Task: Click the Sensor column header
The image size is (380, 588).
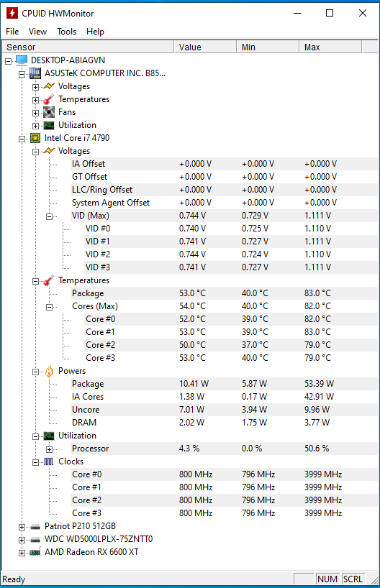Action: (x=89, y=47)
